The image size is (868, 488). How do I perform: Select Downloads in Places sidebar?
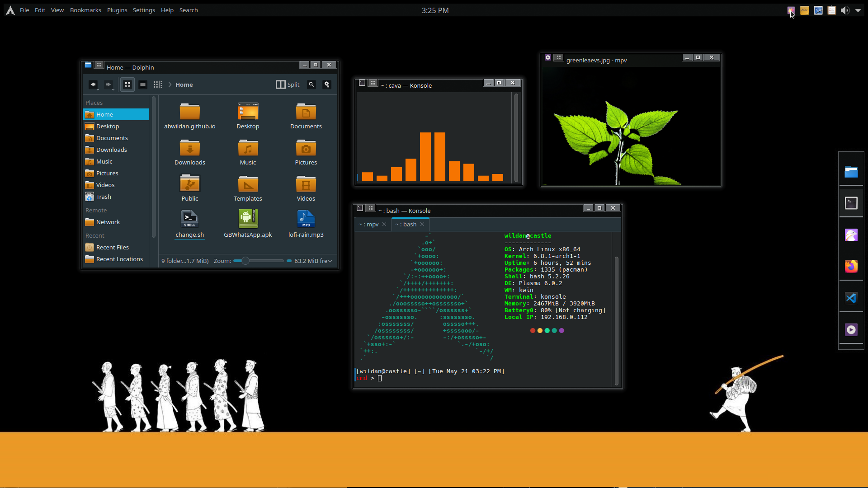coord(116,150)
